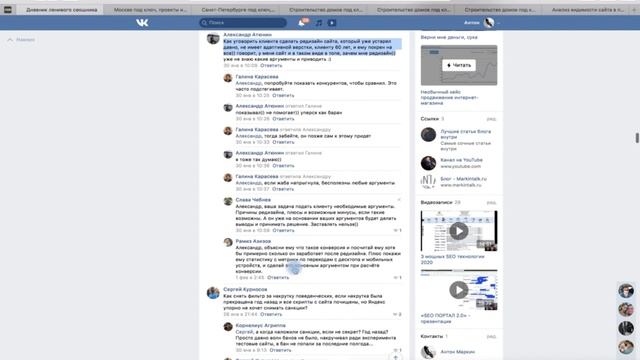
Task: Click Корнелиус Агриппа's avatar
Action: (228, 327)
